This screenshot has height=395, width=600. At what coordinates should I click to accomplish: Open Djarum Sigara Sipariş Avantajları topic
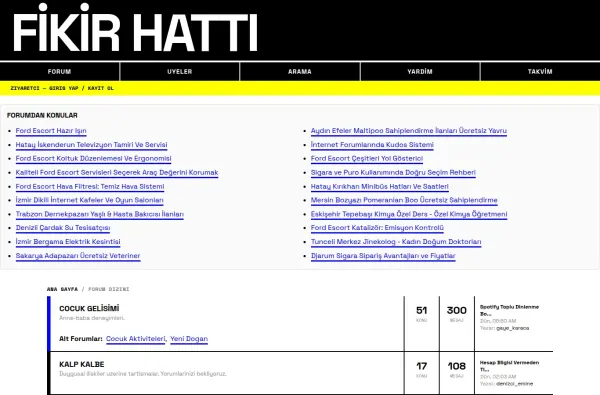[x=383, y=256]
